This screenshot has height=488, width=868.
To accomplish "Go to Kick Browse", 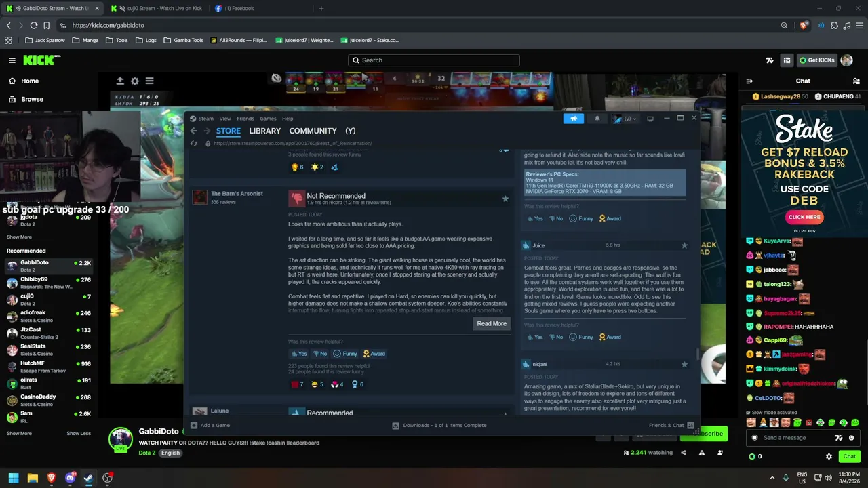I will coord(26,99).
